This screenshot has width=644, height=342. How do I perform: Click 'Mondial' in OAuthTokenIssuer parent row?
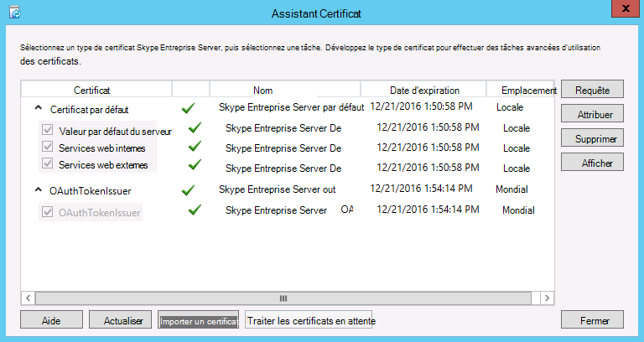coord(512,189)
